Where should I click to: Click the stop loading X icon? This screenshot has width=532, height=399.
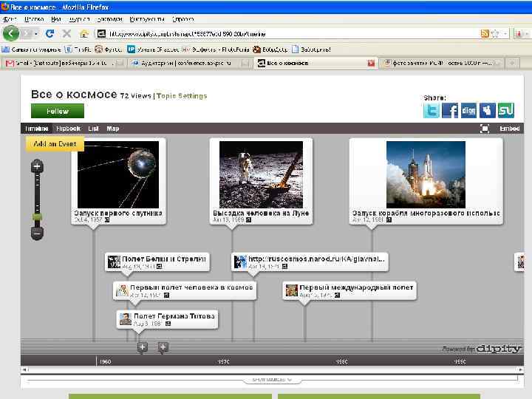(x=66, y=33)
